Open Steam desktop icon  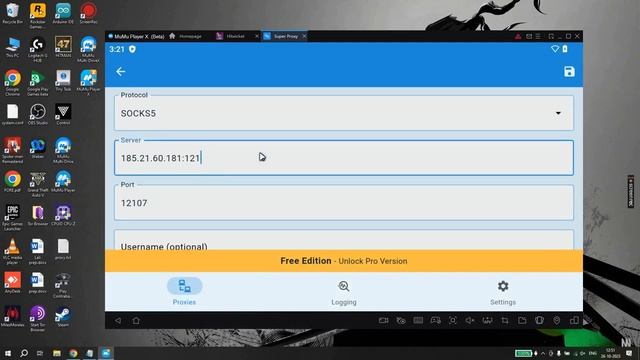[63, 317]
